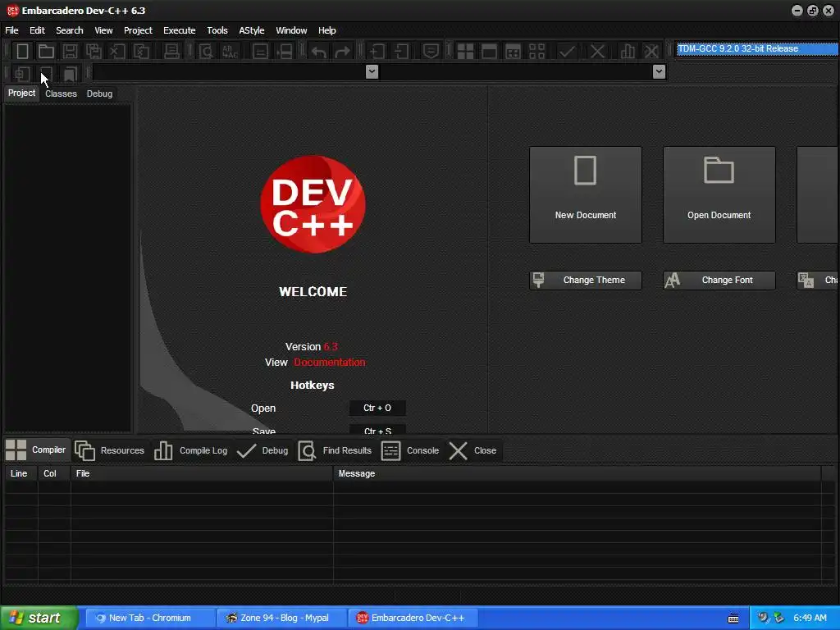Open the File menu

(x=11, y=30)
